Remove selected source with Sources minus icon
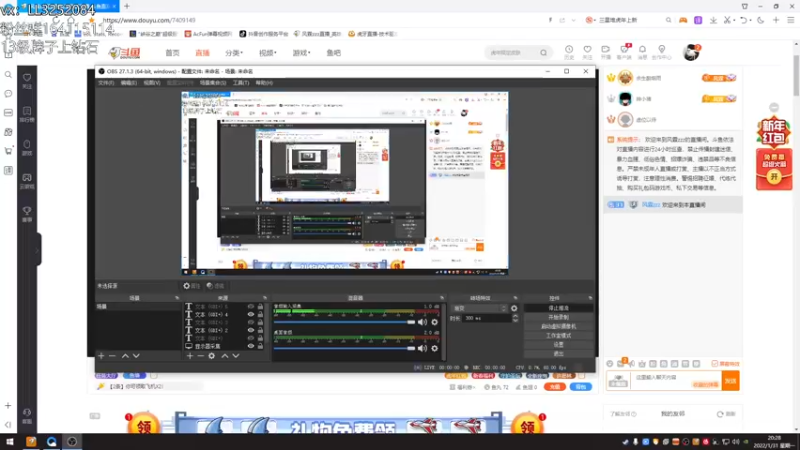 tap(201, 356)
